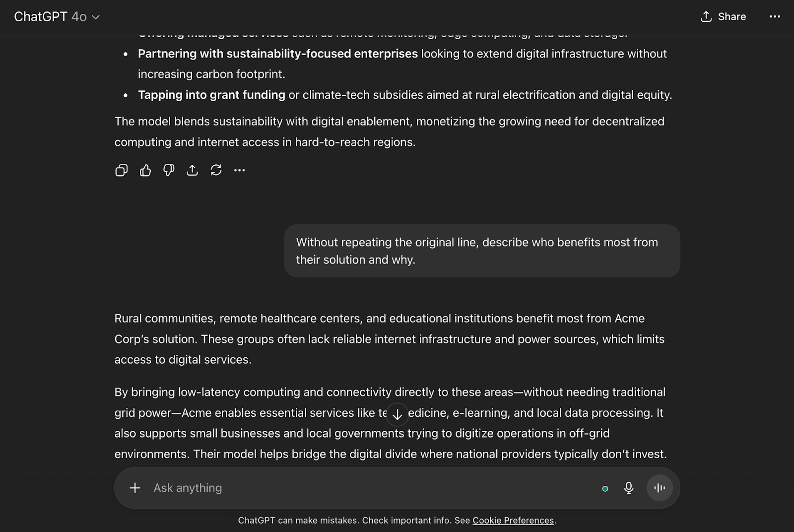Open the ChatGPT 4o model dropdown
Screen dimensions: 794x532
[57, 17]
